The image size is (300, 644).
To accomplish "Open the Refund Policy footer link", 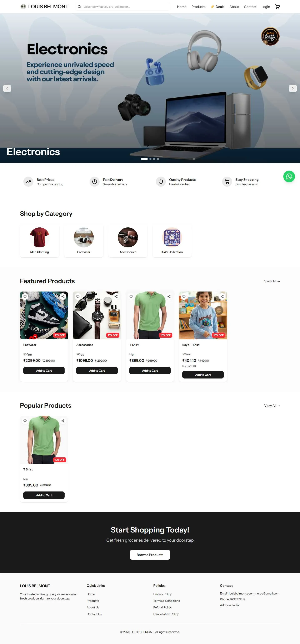I will coord(162,607).
